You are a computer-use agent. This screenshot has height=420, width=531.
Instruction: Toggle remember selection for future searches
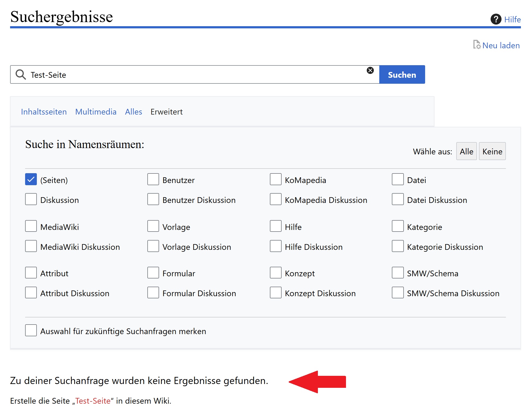click(x=31, y=330)
